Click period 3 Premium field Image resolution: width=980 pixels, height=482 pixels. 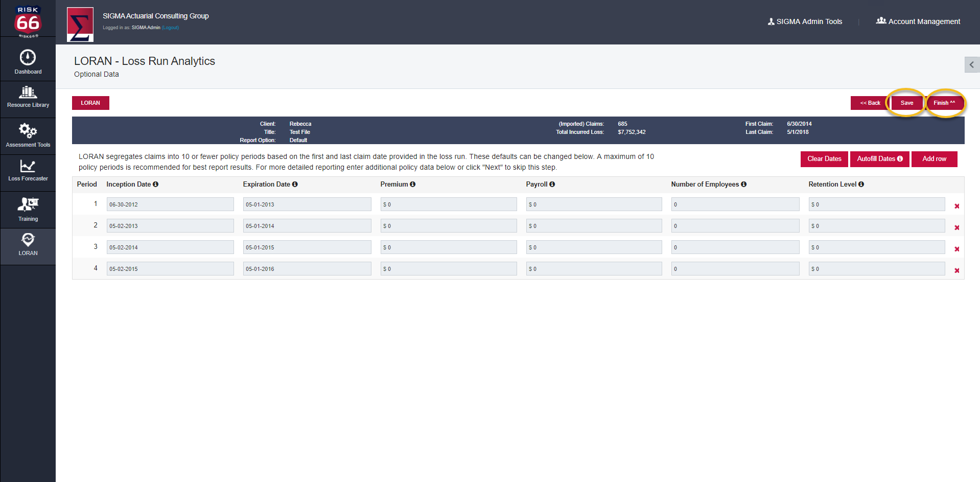pos(449,247)
